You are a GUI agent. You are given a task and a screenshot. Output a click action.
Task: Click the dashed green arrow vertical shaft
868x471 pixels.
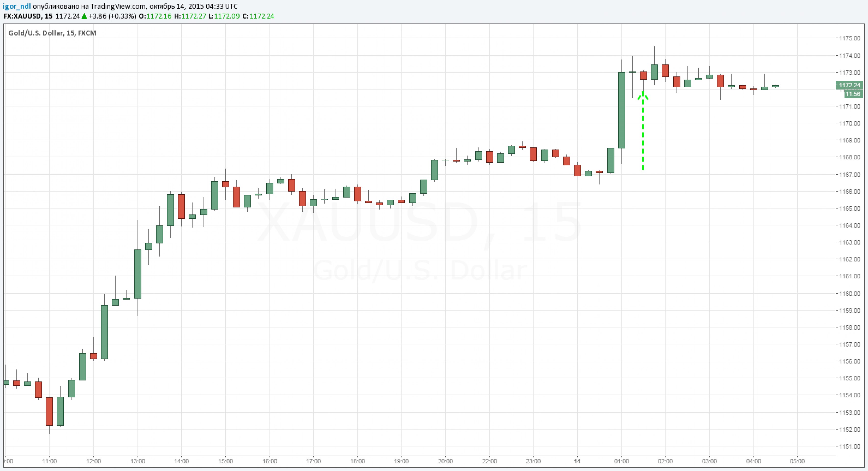(x=643, y=135)
